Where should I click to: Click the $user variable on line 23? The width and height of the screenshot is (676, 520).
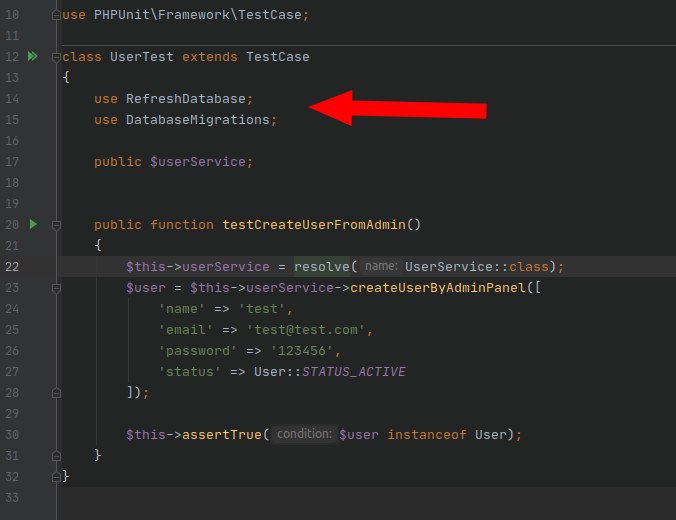click(146, 288)
